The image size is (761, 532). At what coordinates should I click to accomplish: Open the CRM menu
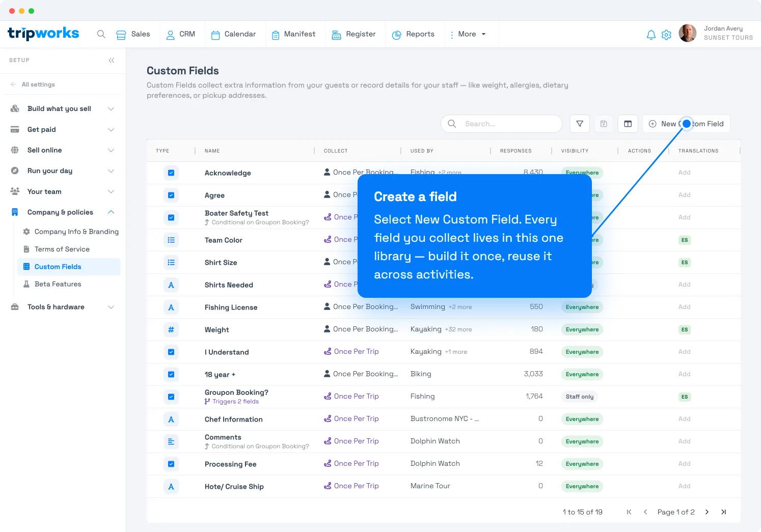click(x=181, y=34)
